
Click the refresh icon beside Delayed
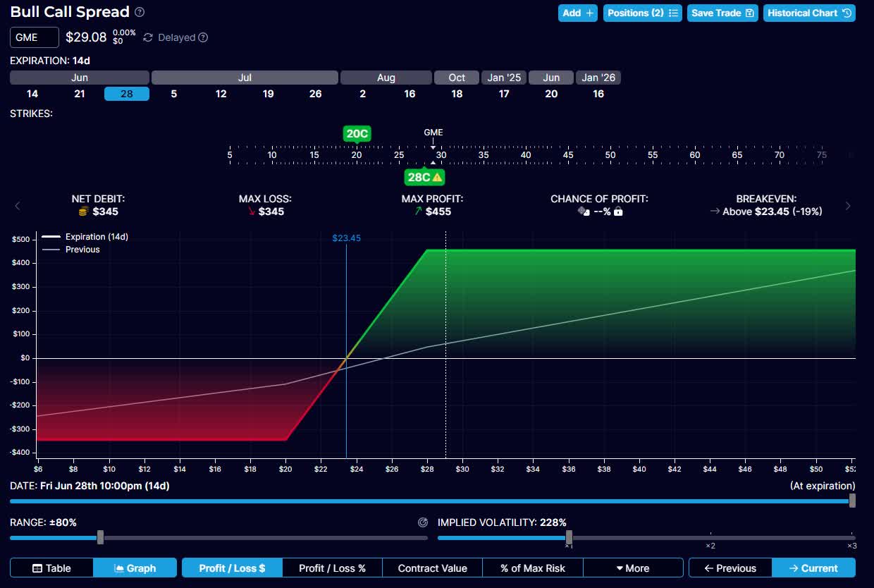pyautogui.click(x=148, y=37)
